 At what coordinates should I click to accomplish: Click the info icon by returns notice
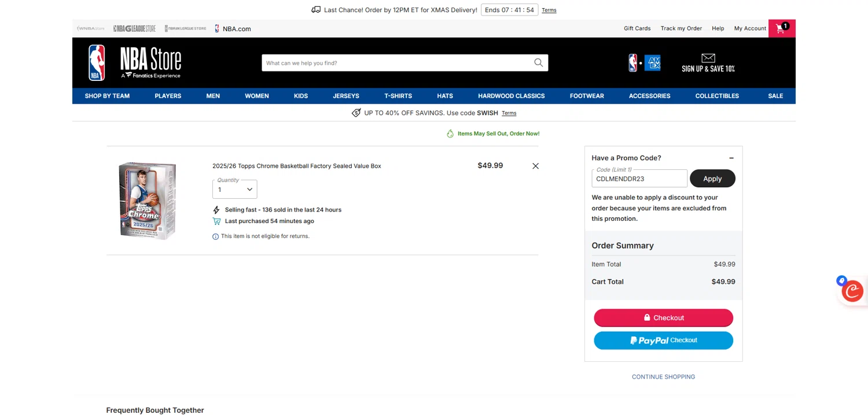click(x=216, y=236)
